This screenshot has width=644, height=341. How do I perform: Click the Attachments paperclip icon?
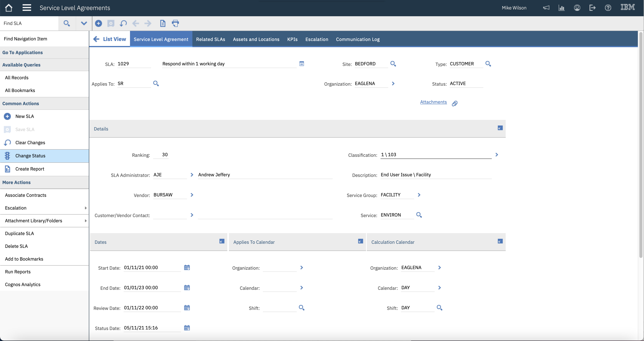click(x=455, y=103)
